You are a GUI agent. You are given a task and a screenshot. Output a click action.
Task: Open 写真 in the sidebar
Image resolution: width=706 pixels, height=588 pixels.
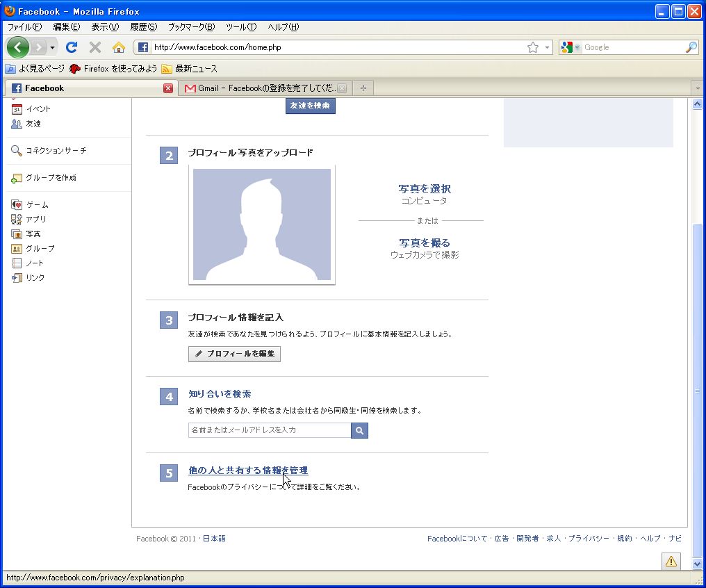[26, 234]
